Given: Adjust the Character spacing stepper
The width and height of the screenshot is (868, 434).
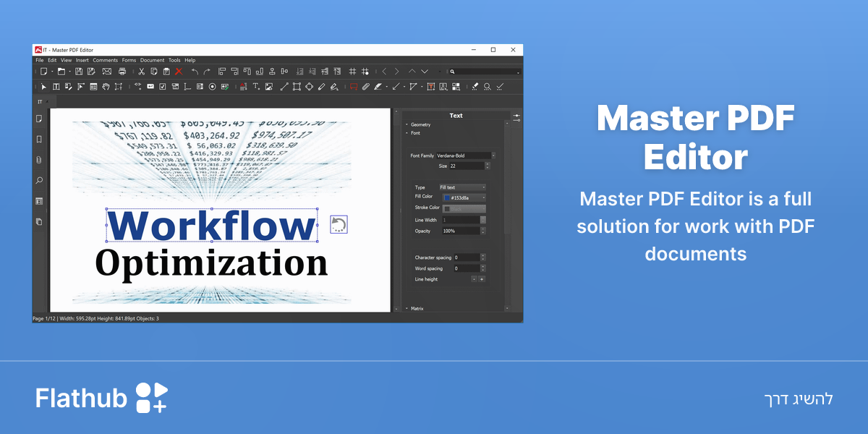Looking at the screenshot, I should click(x=483, y=258).
